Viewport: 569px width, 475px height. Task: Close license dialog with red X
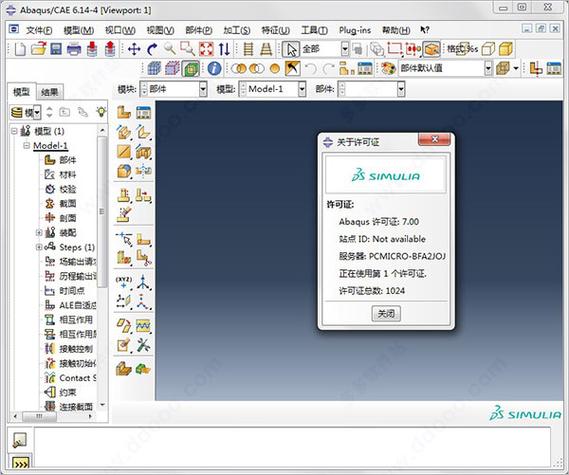point(434,139)
